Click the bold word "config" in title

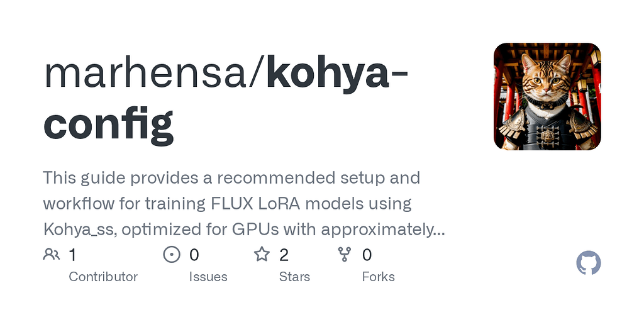pyautogui.click(x=108, y=122)
